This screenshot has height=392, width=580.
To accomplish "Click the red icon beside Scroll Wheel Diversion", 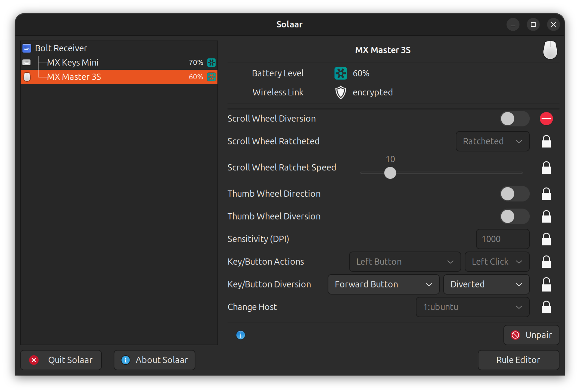I will (546, 119).
